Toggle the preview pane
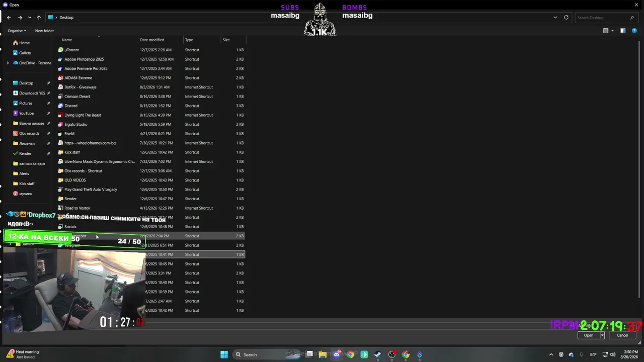The image size is (644, 362). pyautogui.click(x=622, y=31)
